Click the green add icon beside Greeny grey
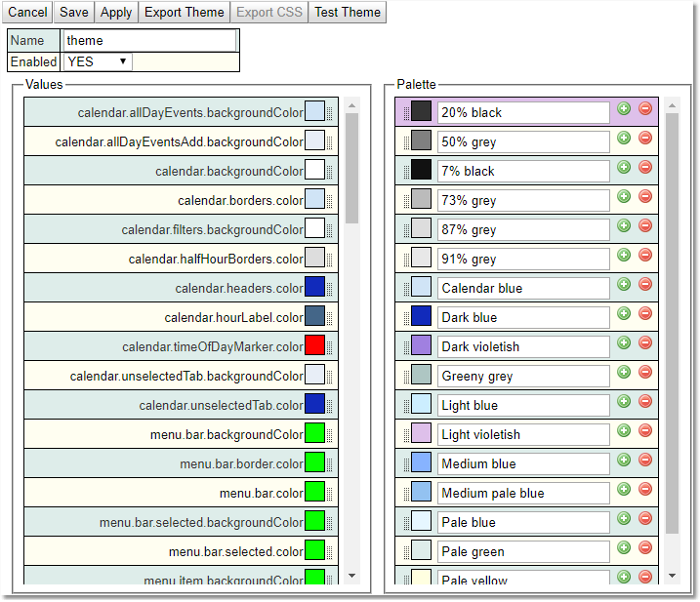 624,372
